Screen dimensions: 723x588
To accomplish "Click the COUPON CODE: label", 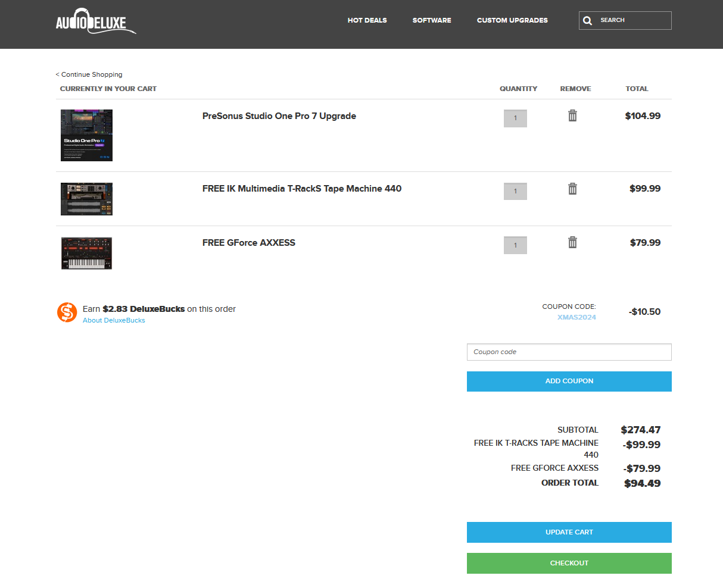I will (x=569, y=306).
